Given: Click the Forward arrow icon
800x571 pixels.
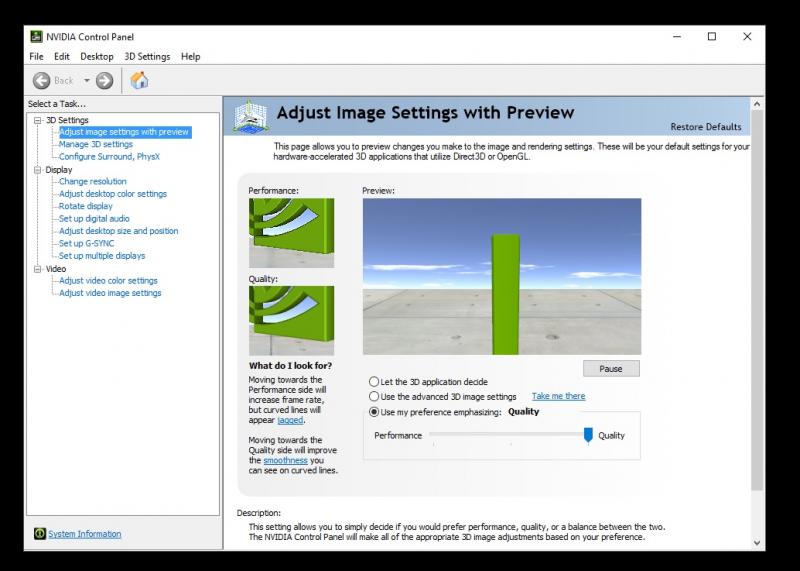Looking at the screenshot, I should coord(105,81).
